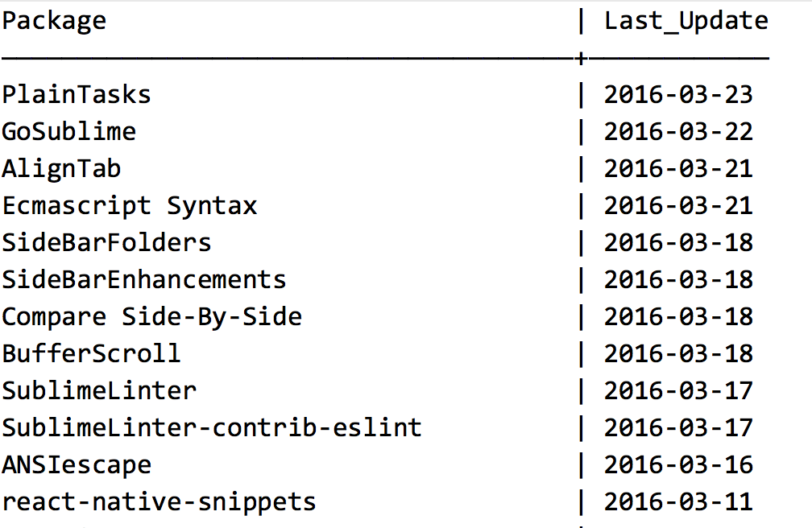The image size is (812, 528).
Task: Click SublimeLinter-contrib-eslint entry
Action: 211,428
